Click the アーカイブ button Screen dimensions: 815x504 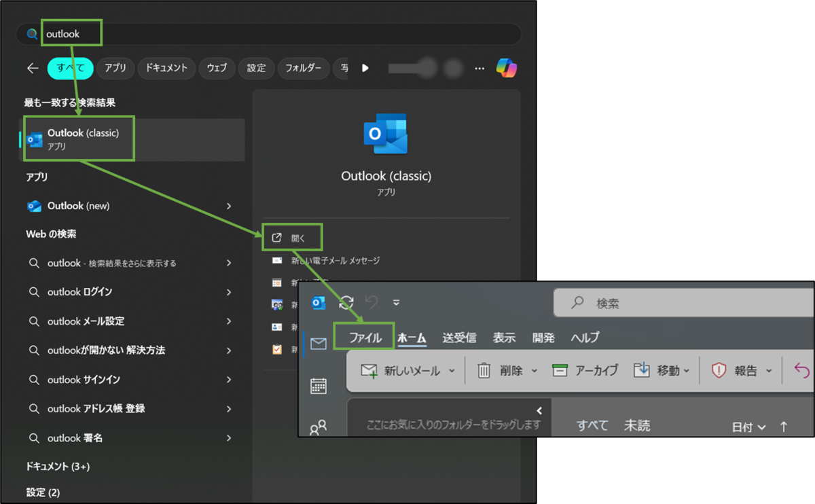[585, 371]
